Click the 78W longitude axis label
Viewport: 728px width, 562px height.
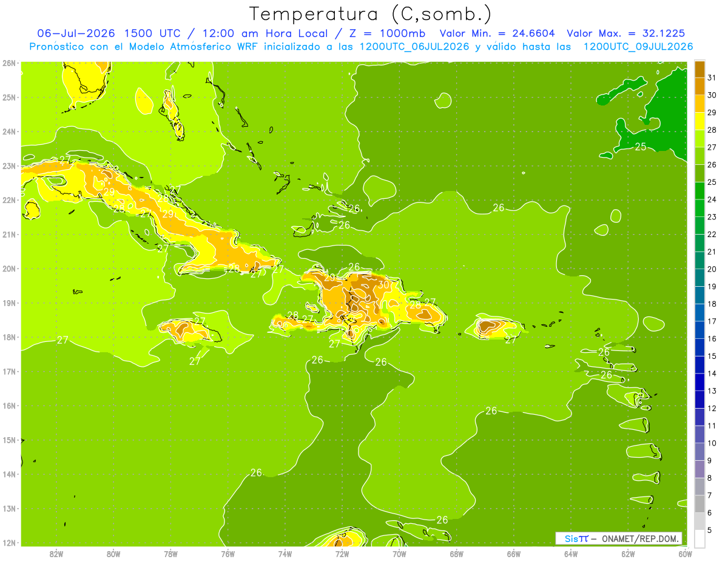tap(170, 554)
